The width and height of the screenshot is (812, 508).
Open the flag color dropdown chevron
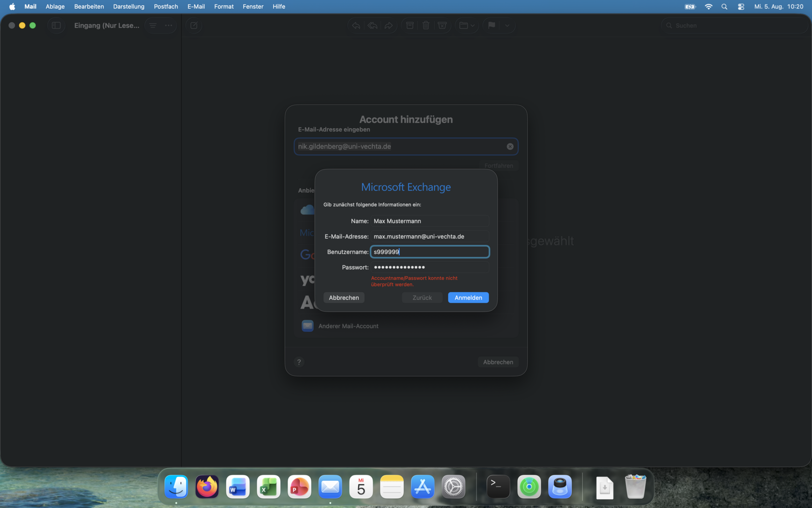pyautogui.click(x=507, y=26)
